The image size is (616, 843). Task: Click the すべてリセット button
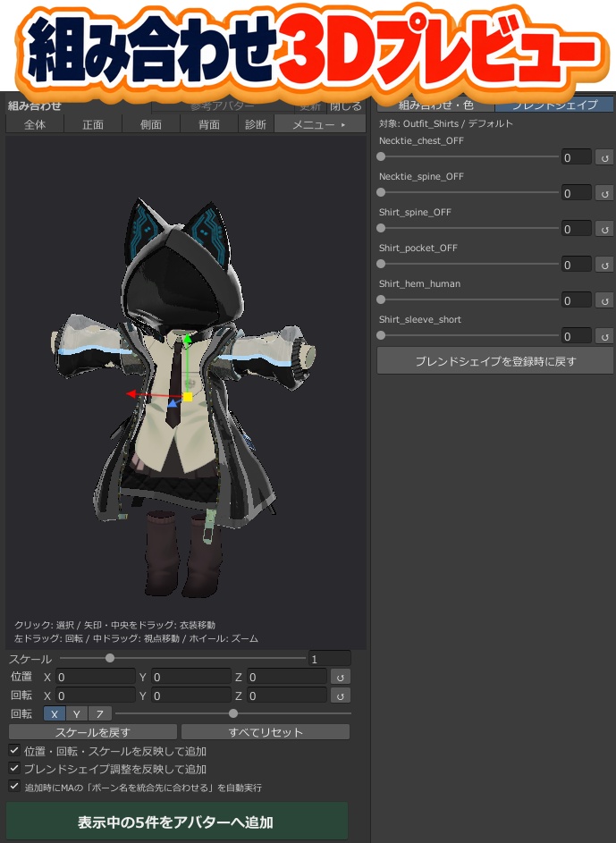[266, 732]
